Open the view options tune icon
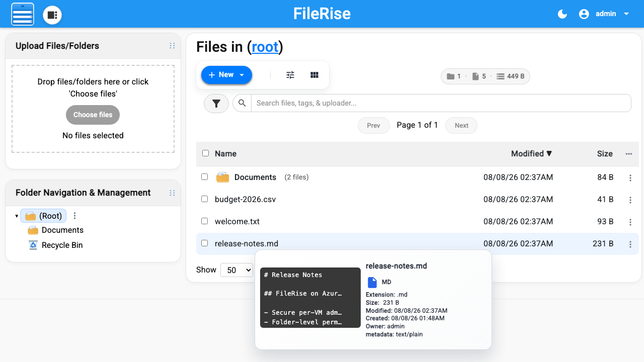Image resolution: width=644 pixels, height=362 pixels. (290, 75)
